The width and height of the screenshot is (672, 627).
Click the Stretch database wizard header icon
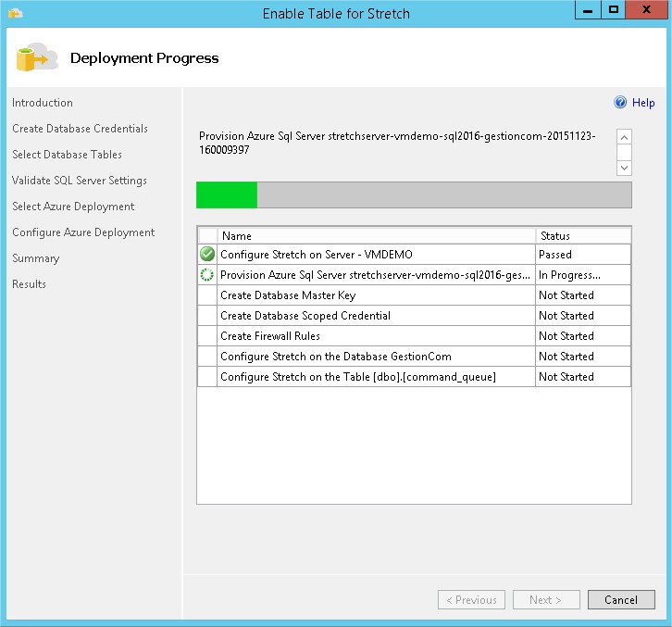click(37, 57)
